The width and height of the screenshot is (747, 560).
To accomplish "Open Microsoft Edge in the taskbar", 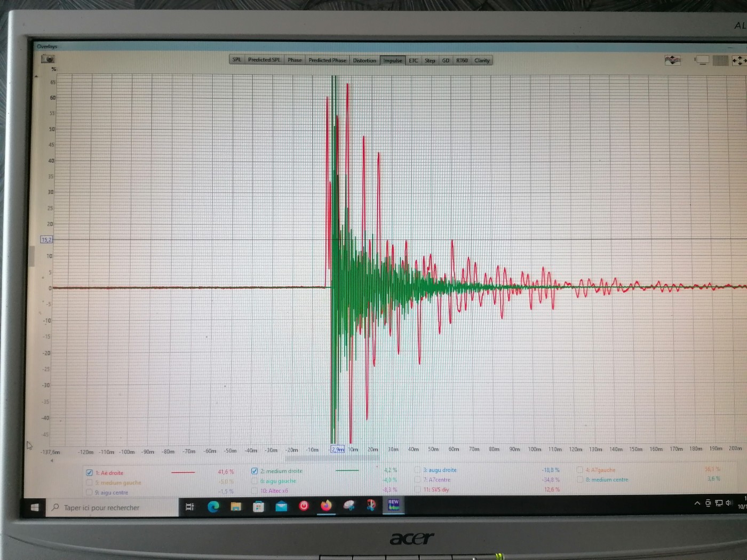I will click(213, 507).
